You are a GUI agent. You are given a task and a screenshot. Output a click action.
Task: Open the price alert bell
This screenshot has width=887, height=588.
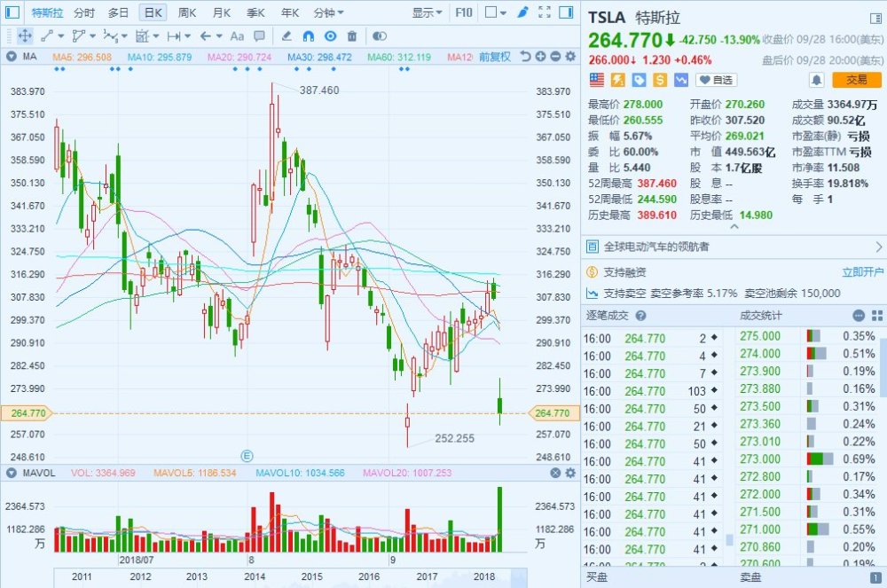816,81
